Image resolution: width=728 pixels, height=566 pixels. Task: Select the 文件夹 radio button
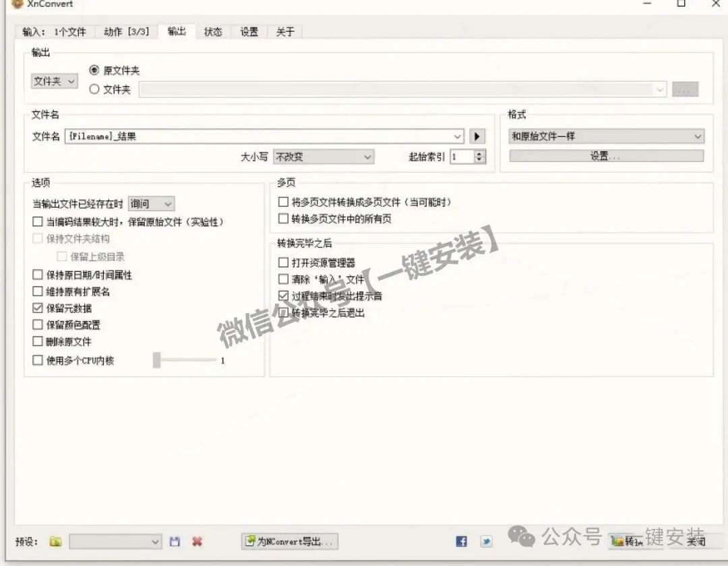click(x=94, y=89)
